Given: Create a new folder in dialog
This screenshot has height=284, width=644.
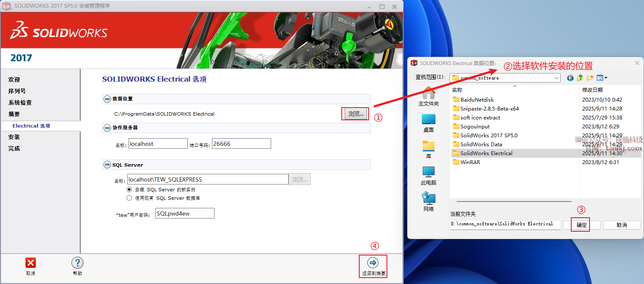Looking at the screenshot, I should [590, 78].
